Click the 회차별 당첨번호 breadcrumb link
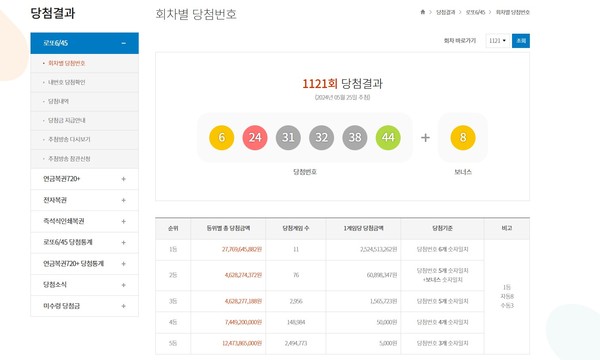This screenshot has height=360, width=600. 513,12
